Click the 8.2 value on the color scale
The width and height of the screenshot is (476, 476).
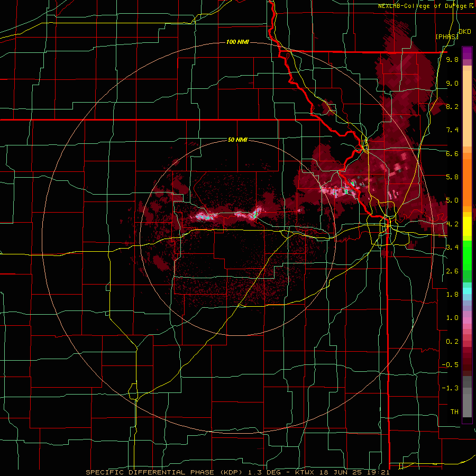tap(452, 107)
